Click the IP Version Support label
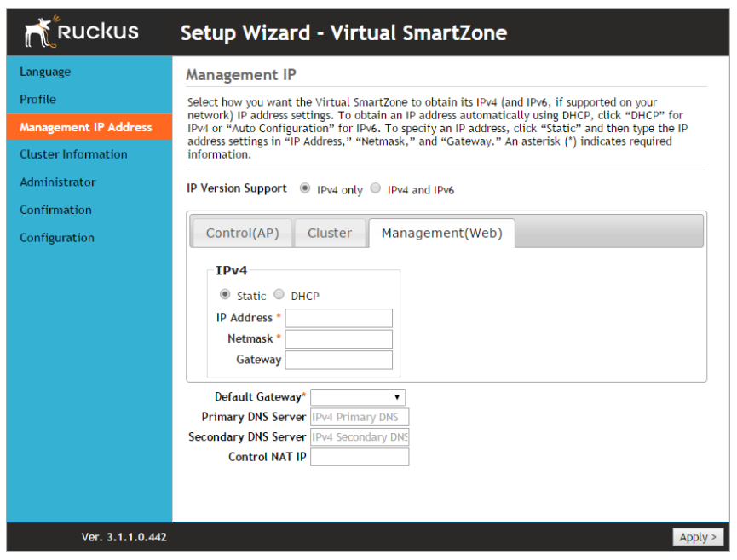 (236, 188)
